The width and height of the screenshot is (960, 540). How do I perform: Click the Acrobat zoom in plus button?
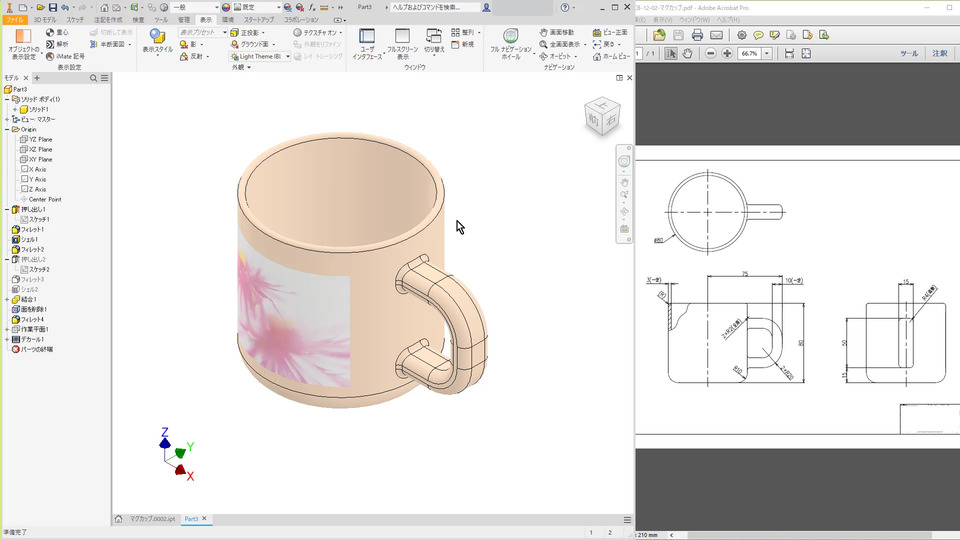[x=728, y=53]
